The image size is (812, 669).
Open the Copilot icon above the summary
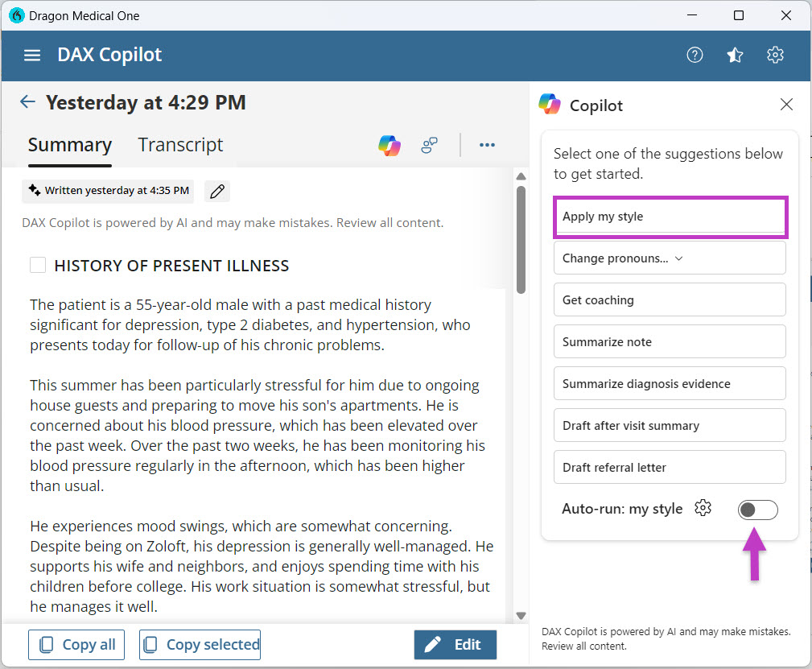tap(390, 145)
